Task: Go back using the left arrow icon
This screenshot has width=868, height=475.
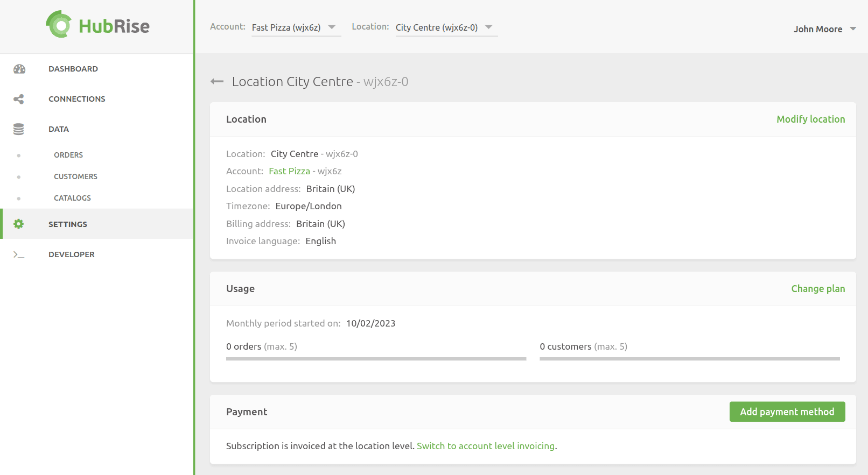Action: [x=217, y=82]
